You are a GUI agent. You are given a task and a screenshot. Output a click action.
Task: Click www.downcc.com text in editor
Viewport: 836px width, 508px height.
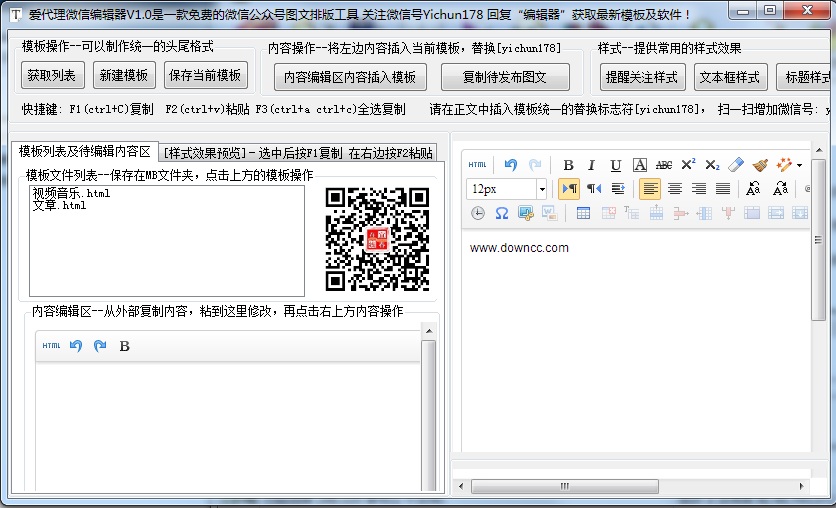click(519, 248)
